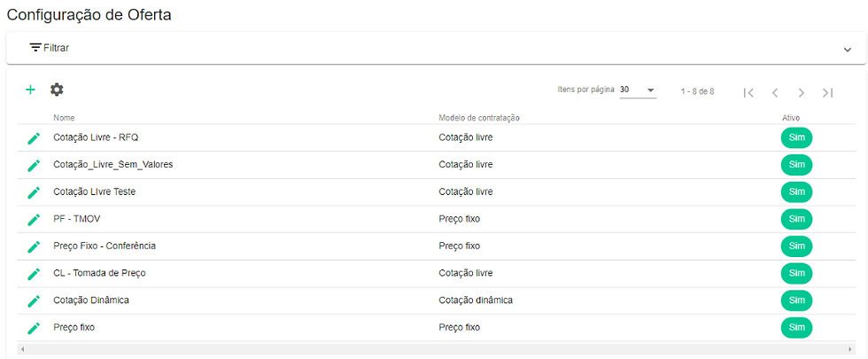Go to first page icon
Image resolution: width=868 pixels, height=359 pixels.
click(x=748, y=92)
